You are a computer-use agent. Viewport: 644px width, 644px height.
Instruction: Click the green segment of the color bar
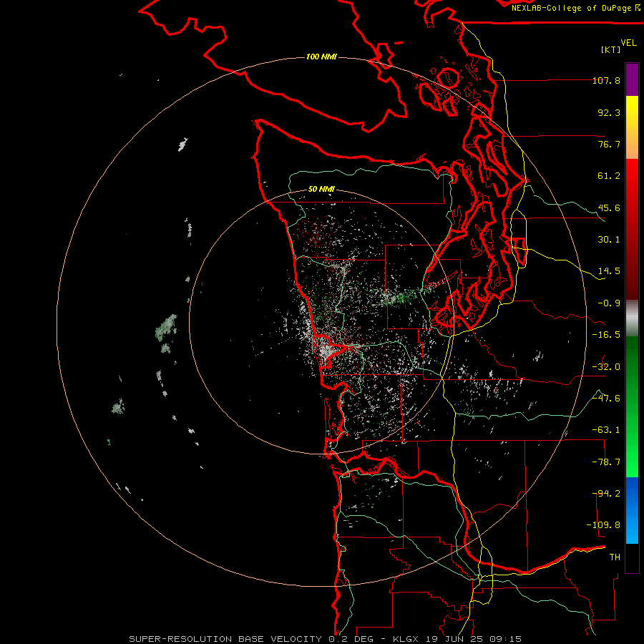pyautogui.click(x=632, y=406)
